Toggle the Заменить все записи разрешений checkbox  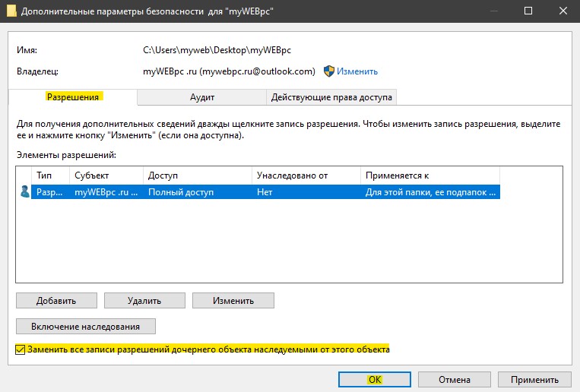point(21,349)
